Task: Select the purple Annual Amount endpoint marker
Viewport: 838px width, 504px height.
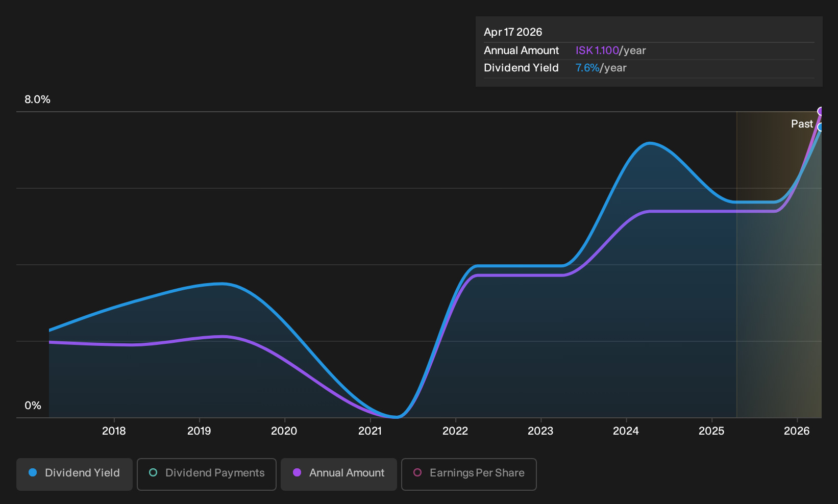Action: click(821, 111)
